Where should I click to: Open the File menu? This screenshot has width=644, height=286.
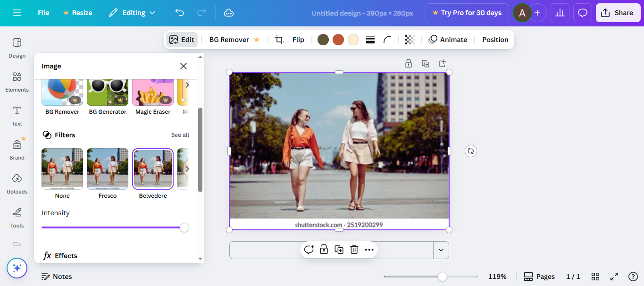coord(43,13)
